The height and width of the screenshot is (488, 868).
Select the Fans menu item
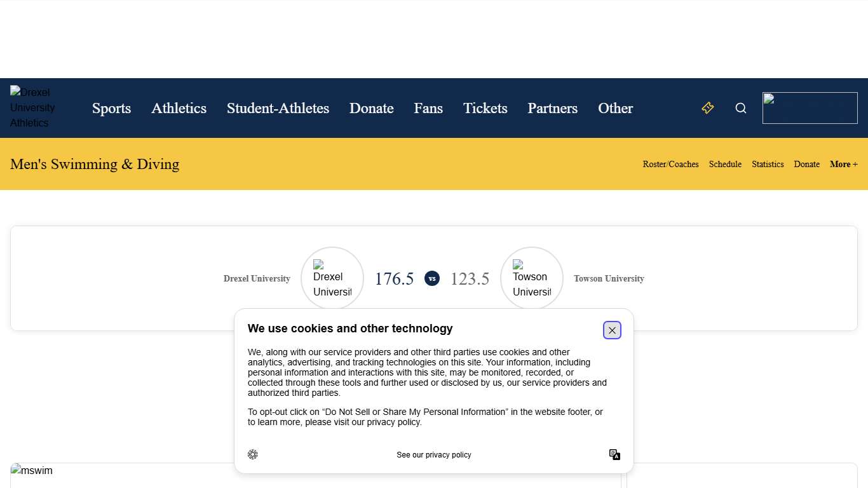pos(428,108)
